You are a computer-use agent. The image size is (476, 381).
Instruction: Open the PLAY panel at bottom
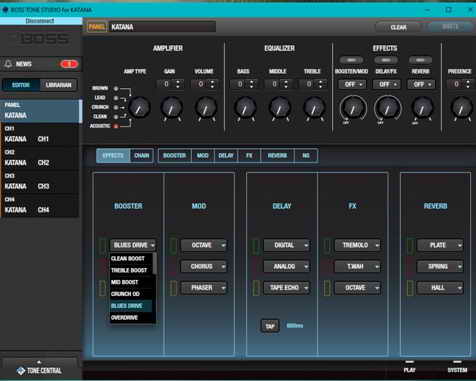[409, 367]
